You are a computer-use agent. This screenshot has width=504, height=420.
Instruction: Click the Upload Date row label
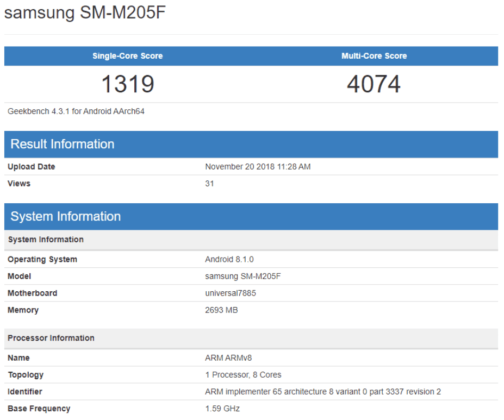click(28, 166)
